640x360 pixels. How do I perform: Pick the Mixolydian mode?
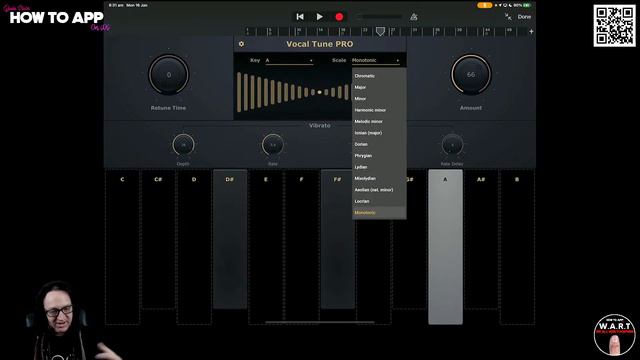[379, 179]
